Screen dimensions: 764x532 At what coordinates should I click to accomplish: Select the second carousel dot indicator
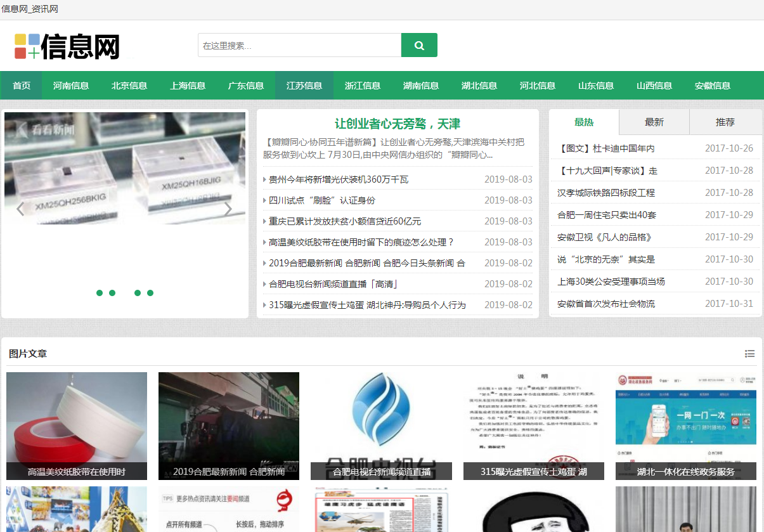coord(112,293)
